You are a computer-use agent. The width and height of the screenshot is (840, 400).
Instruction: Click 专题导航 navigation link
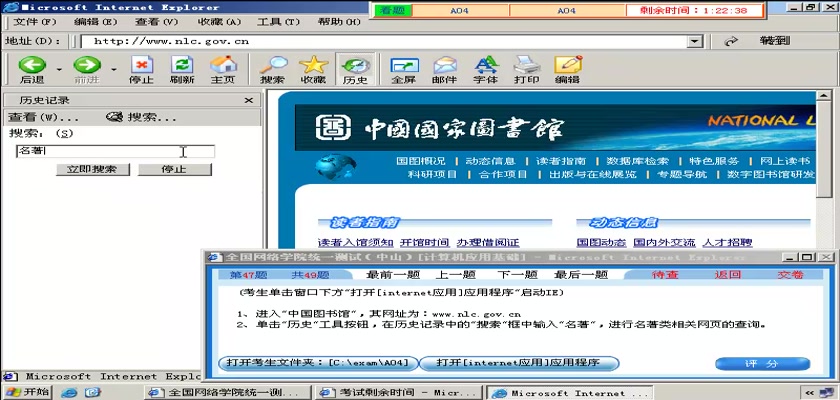point(682,175)
